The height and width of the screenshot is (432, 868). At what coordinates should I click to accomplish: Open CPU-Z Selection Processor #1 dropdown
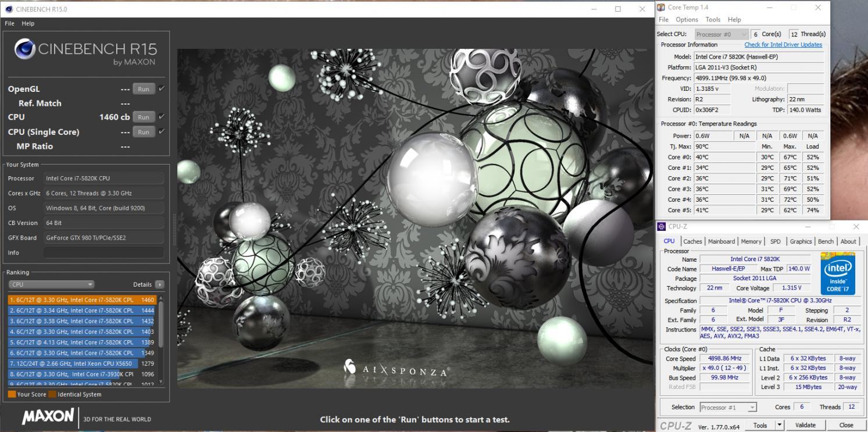click(728, 408)
